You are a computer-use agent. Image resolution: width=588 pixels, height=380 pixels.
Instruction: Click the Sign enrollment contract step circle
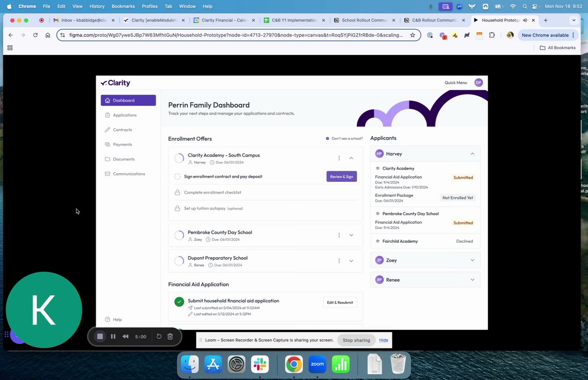point(177,177)
